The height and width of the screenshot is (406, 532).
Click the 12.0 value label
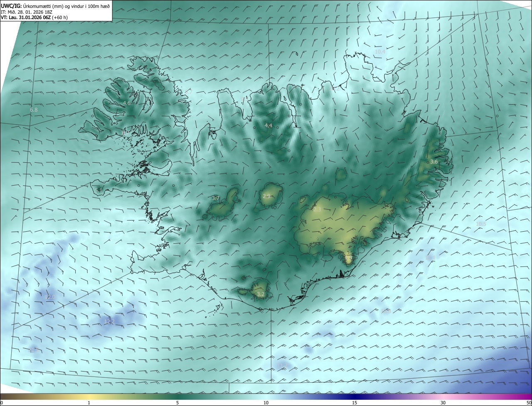50,297
